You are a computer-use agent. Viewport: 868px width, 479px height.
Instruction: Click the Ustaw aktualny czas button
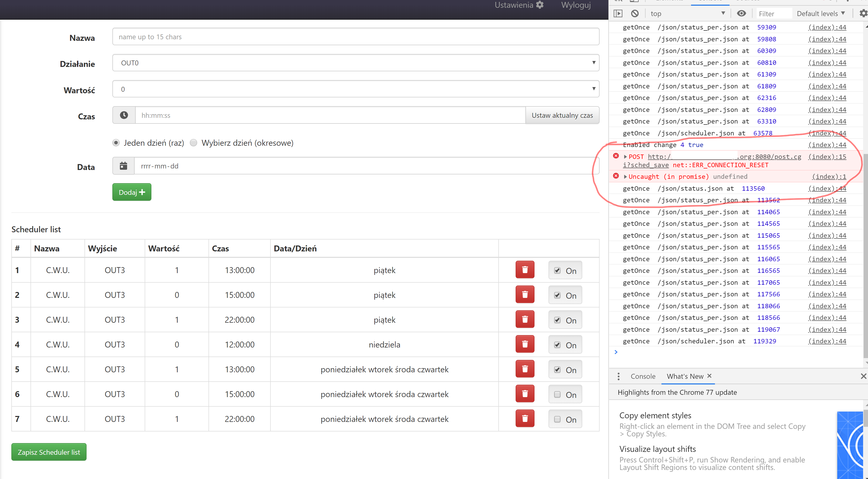(x=562, y=115)
